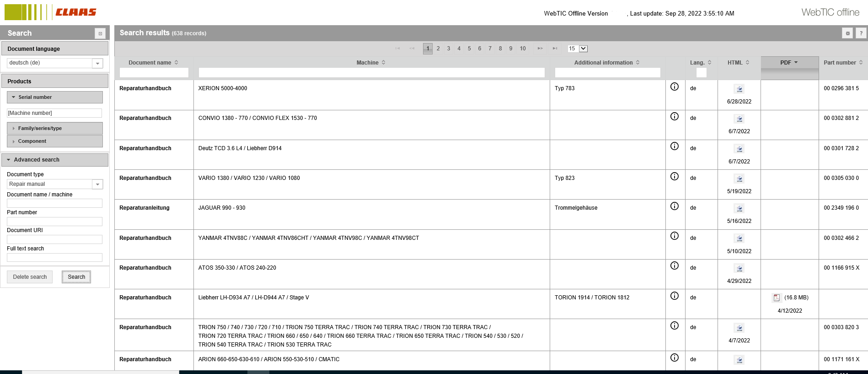
Task: Open rows-per-page dropdown showing 15
Action: pyautogui.click(x=578, y=49)
